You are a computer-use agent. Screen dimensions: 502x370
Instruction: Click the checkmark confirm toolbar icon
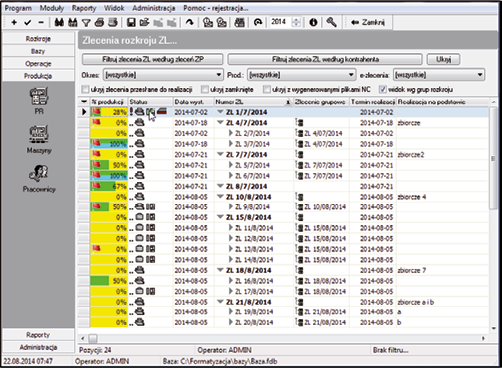(x=28, y=22)
